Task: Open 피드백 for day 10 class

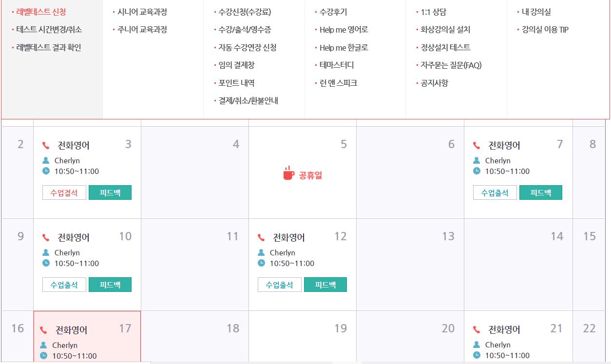Action: [x=110, y=285]
